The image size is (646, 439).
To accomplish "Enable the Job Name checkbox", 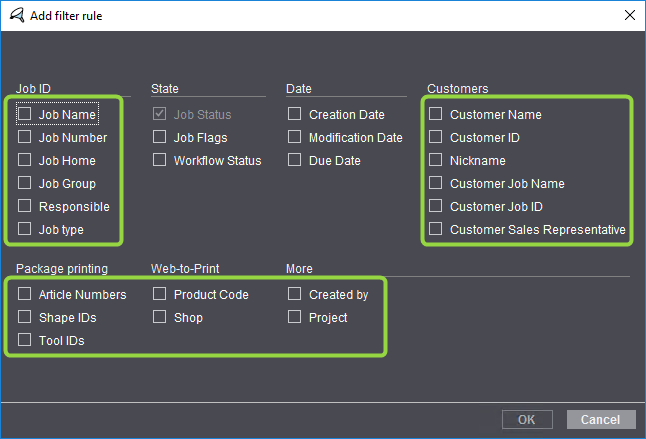I will [25, 114].
